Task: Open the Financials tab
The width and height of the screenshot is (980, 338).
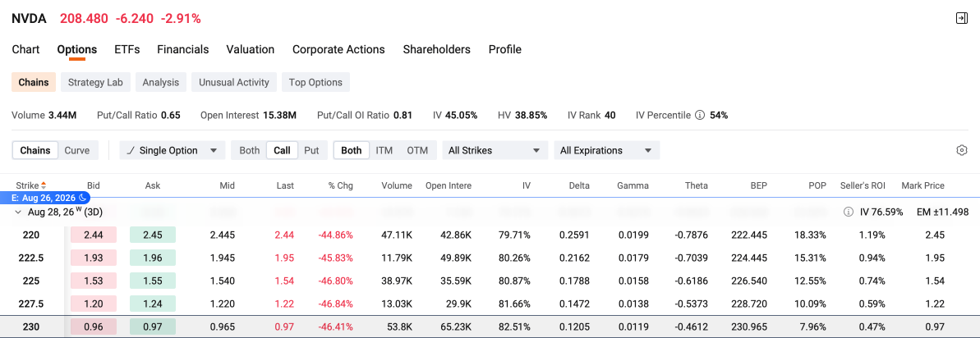Action: coord(183,49)
